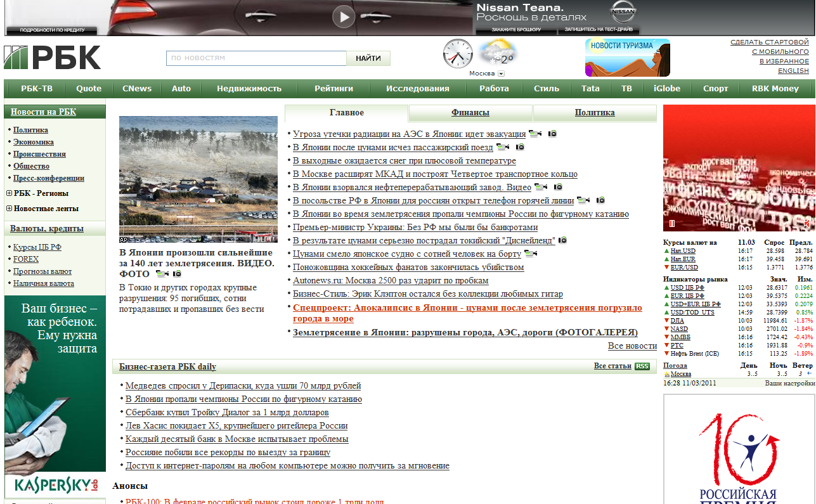This screenshot has width=816, height=504.
Task: Open Auto in the navigation bar
Action: pos(181,89)
